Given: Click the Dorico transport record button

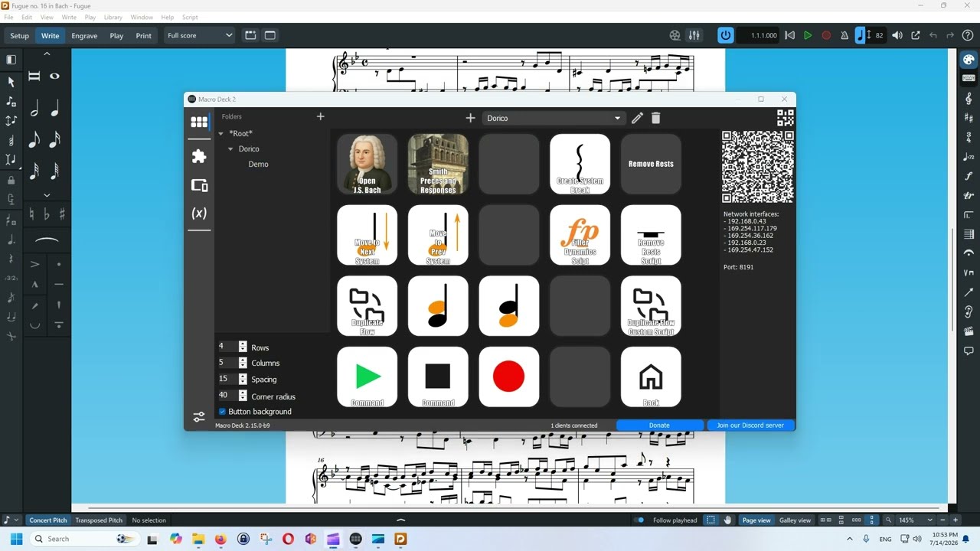Looking at the screenshot, I should (x=826, y=35).
